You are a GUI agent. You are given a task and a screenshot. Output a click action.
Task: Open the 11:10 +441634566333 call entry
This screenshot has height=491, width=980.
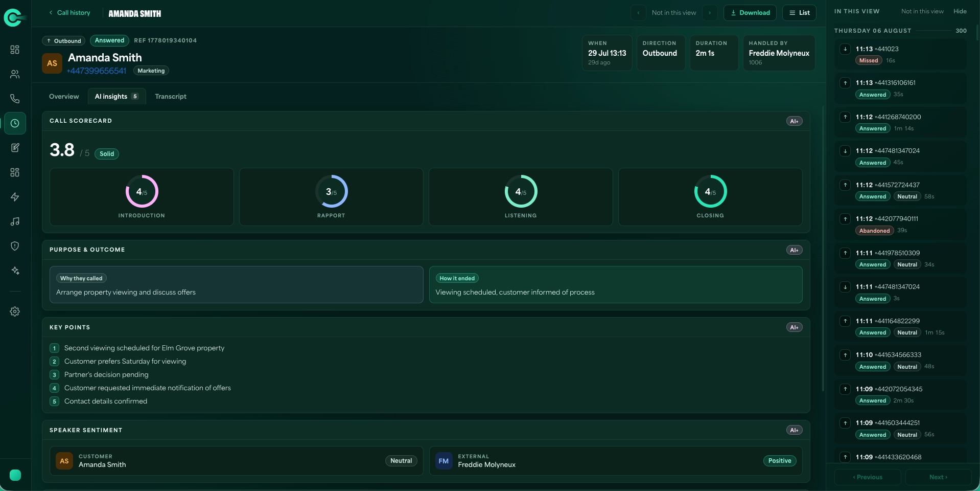[901, 361]
